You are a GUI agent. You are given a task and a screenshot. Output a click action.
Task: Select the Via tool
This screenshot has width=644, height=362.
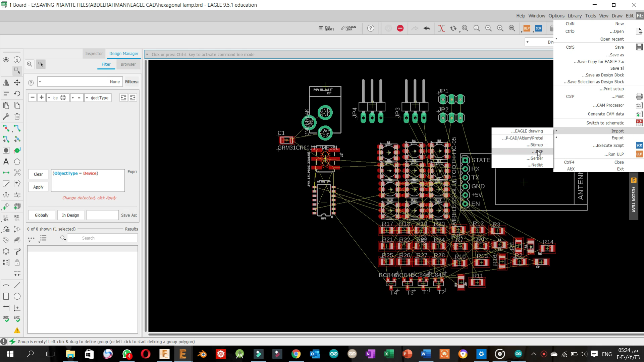coord(6,150)
